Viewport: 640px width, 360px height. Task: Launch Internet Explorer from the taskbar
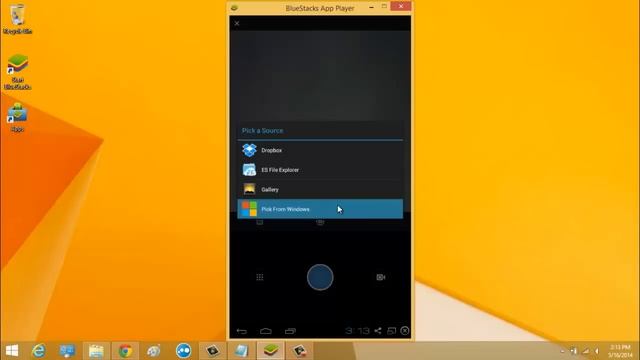[39, 351]
